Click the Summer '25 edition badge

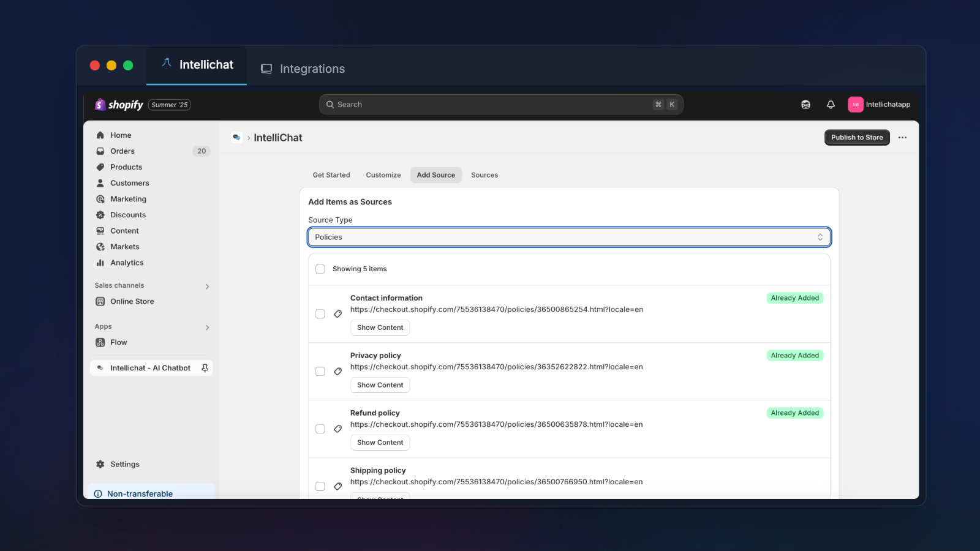click(170, 105)
